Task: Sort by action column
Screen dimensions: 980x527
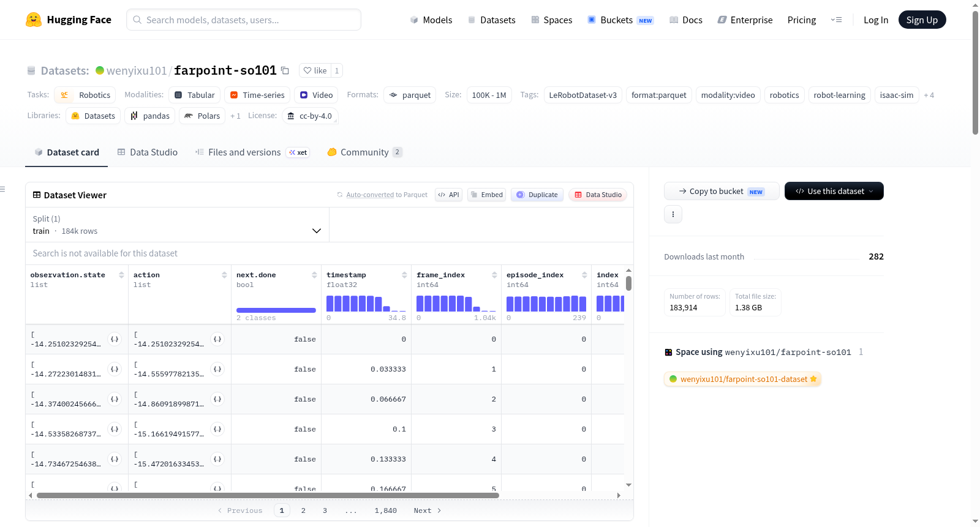Action: coord(224,275)
